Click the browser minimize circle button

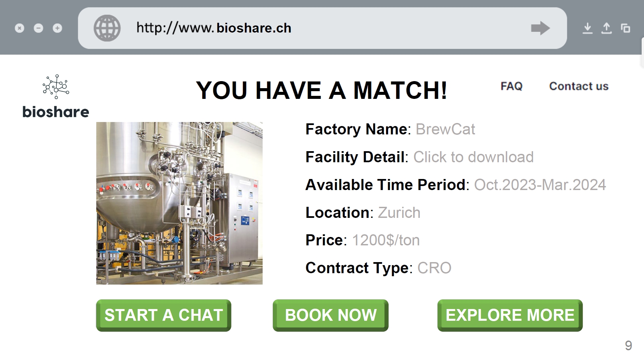(x=39, y=28)
